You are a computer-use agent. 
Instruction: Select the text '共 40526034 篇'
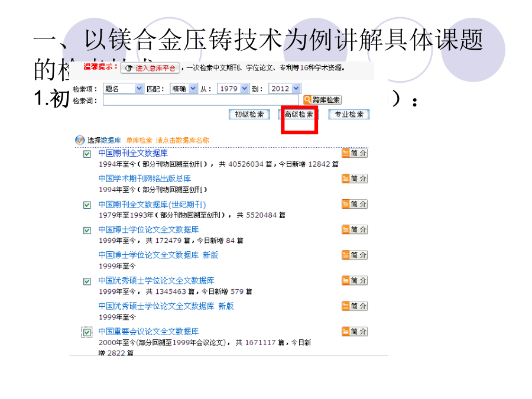245,164
